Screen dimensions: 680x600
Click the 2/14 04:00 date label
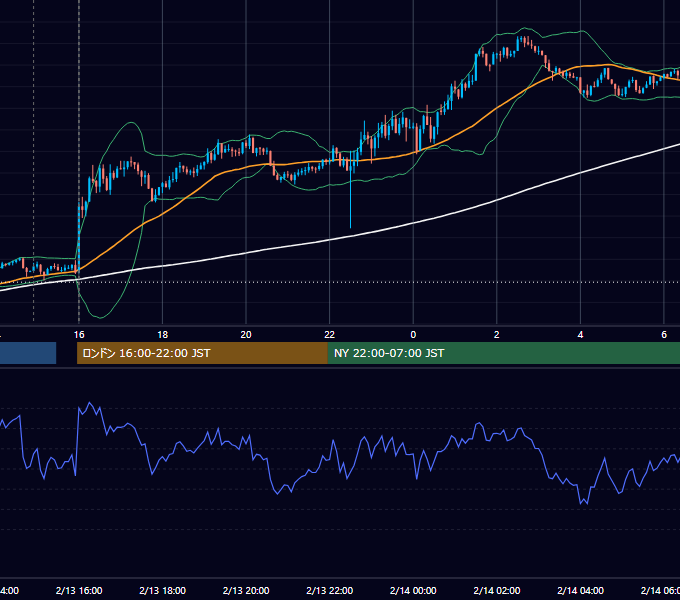point(580,590)
